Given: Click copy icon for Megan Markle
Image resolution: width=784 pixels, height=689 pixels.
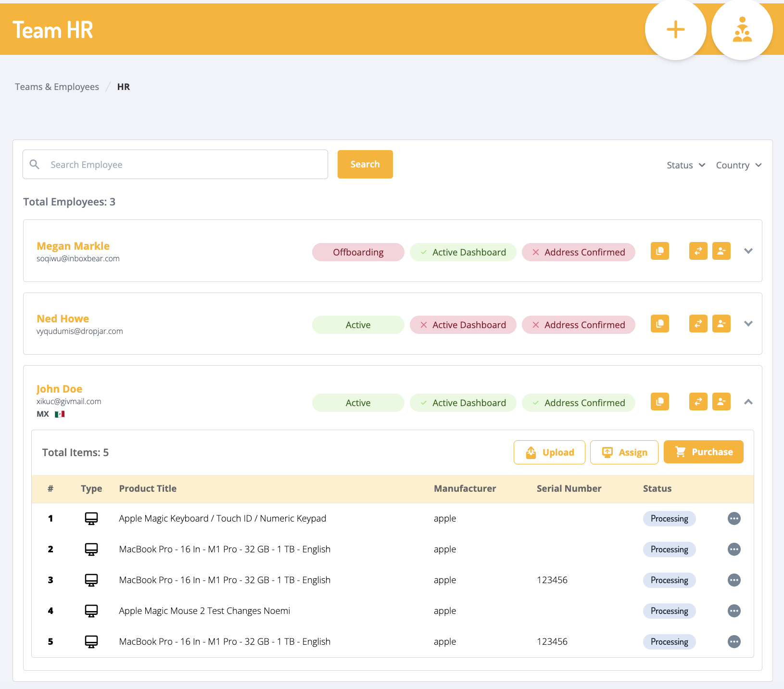Looking at the screenshot, I should [x=659, y=251].
